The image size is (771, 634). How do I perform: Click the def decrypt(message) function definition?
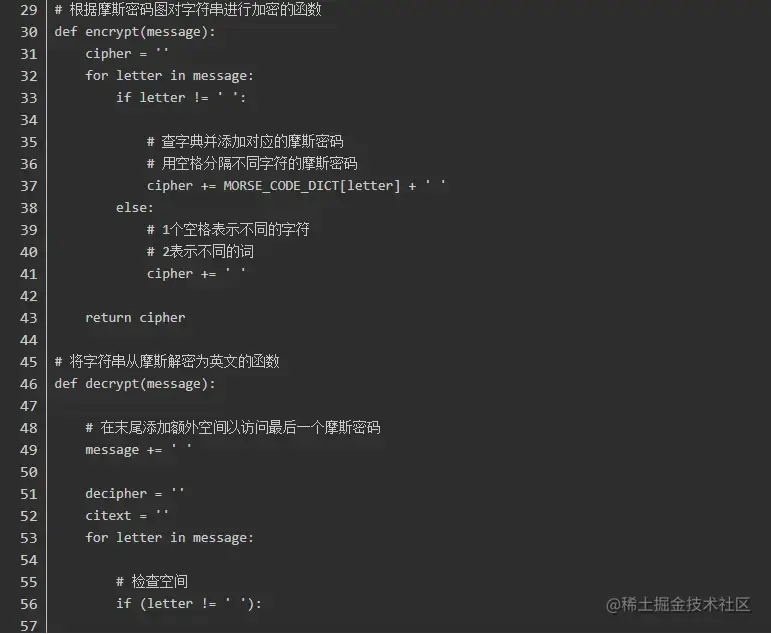(x=135, y=384)
